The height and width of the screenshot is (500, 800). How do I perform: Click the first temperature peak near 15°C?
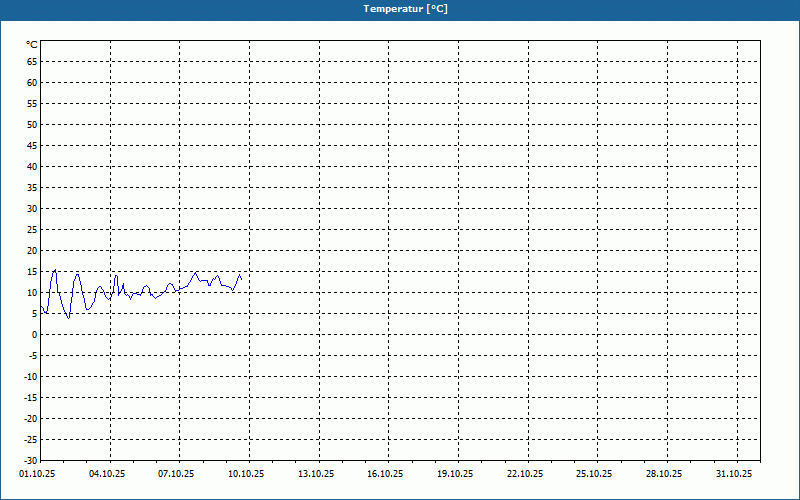[55, 270]
